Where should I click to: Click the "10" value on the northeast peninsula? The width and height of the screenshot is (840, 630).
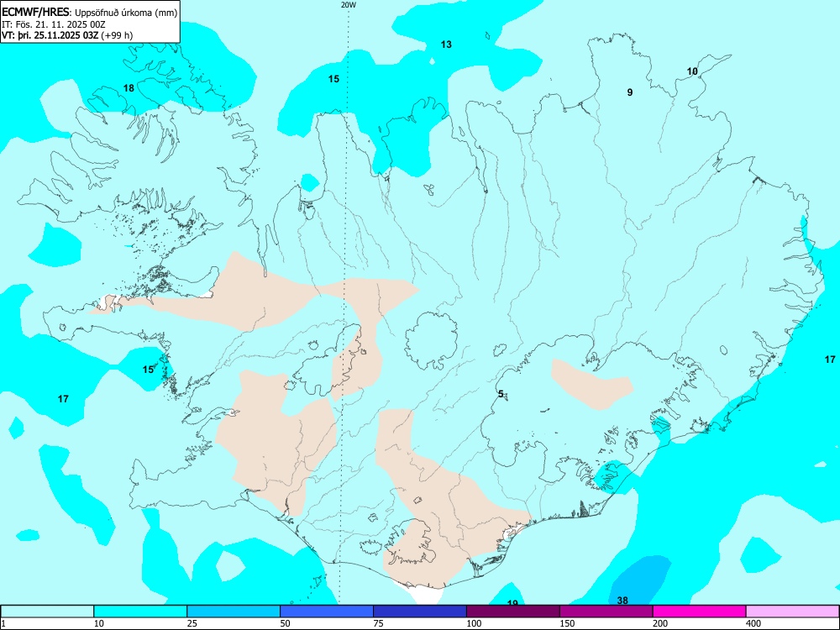(x=692, y=71)
